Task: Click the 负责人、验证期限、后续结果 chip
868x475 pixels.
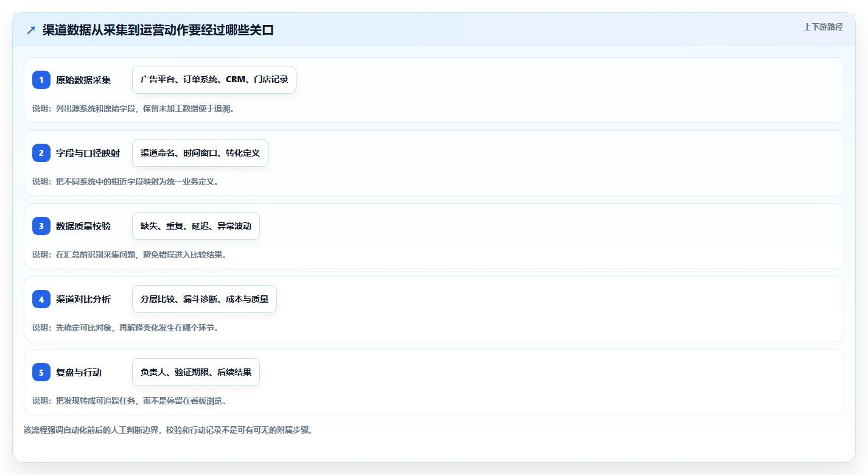Action: tap(196, 372)
